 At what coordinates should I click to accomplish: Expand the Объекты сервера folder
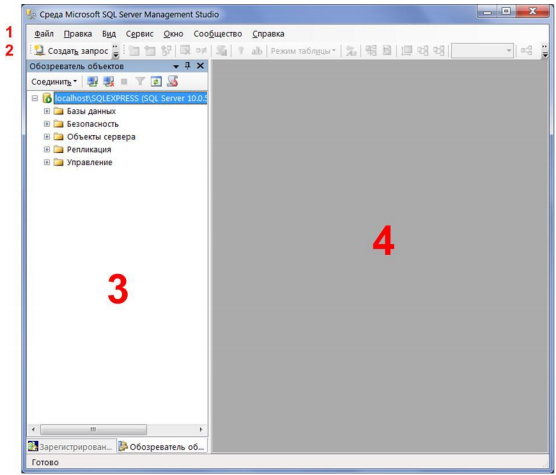pyautogui.click(x=46, y=137)
